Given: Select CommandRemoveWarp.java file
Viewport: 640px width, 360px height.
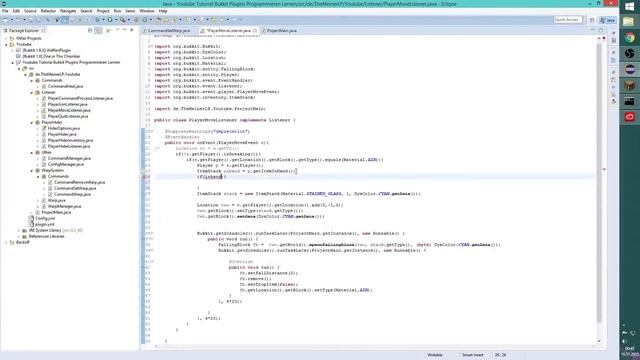Looking at the screenshot, I should [79, 182].
